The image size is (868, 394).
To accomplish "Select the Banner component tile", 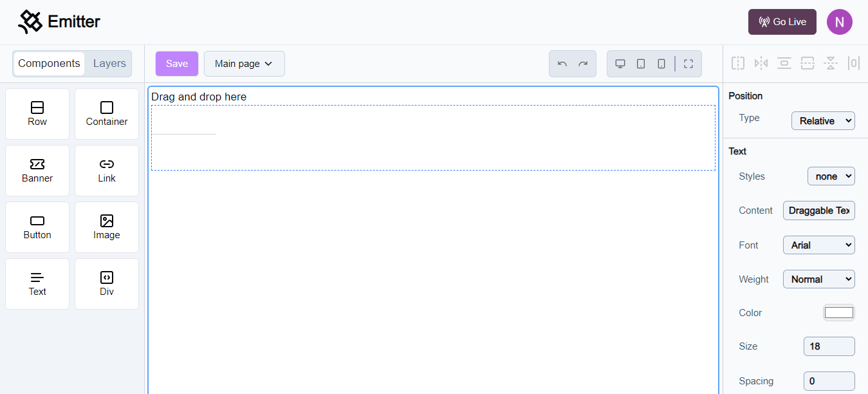I will pos(37,171).
